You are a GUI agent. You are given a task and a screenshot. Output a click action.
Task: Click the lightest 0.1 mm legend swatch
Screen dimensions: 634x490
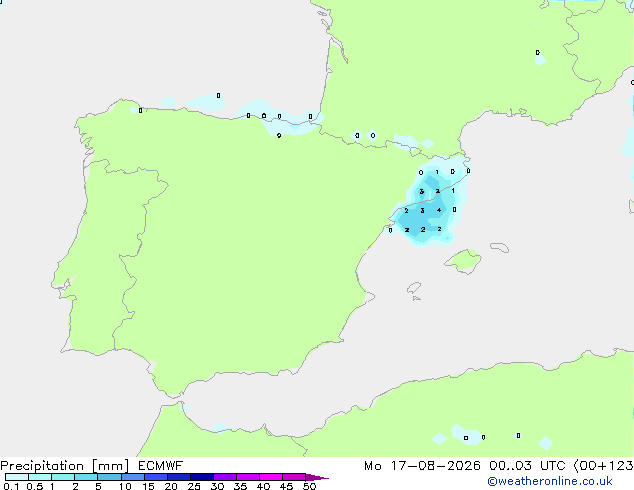coord(17,477)
